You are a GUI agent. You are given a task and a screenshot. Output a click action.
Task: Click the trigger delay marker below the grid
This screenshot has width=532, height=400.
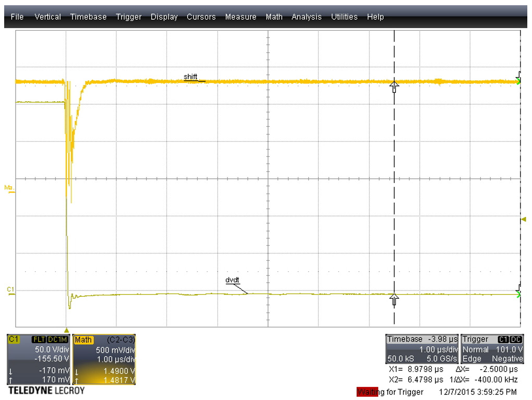pyautogui.click(x=66, y=330)
